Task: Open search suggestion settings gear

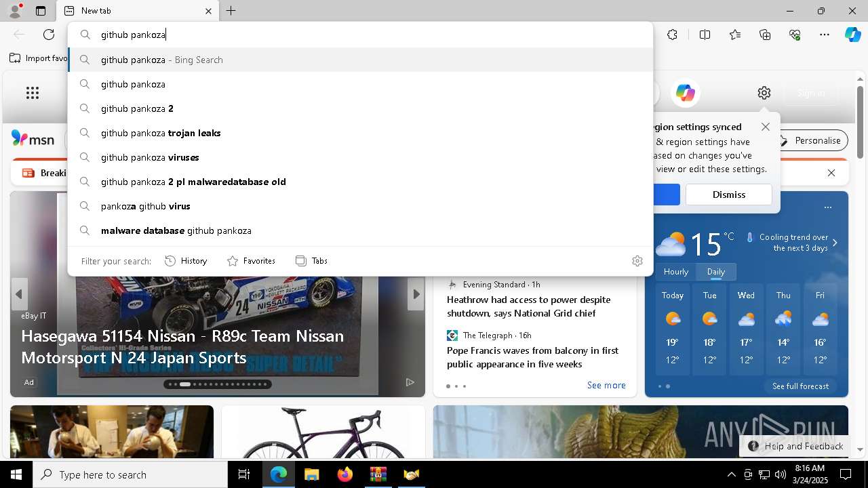Action: tap(637, 261)
